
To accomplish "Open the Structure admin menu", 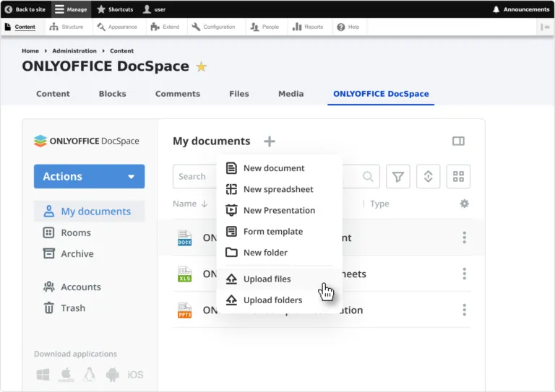I will tap(66, 27).
